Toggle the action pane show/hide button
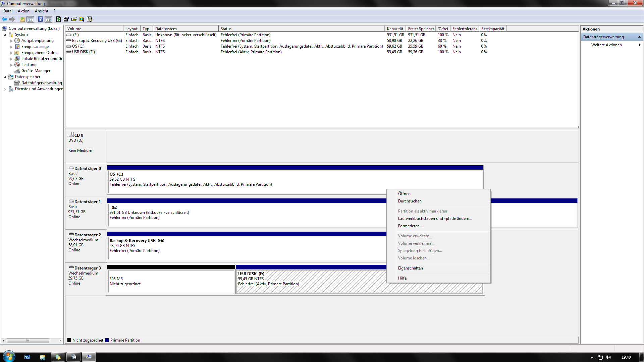 [x=49, y=19]
